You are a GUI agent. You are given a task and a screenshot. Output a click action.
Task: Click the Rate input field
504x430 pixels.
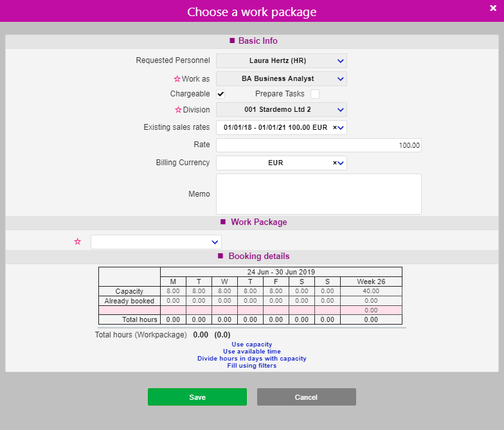click(319, 145)
